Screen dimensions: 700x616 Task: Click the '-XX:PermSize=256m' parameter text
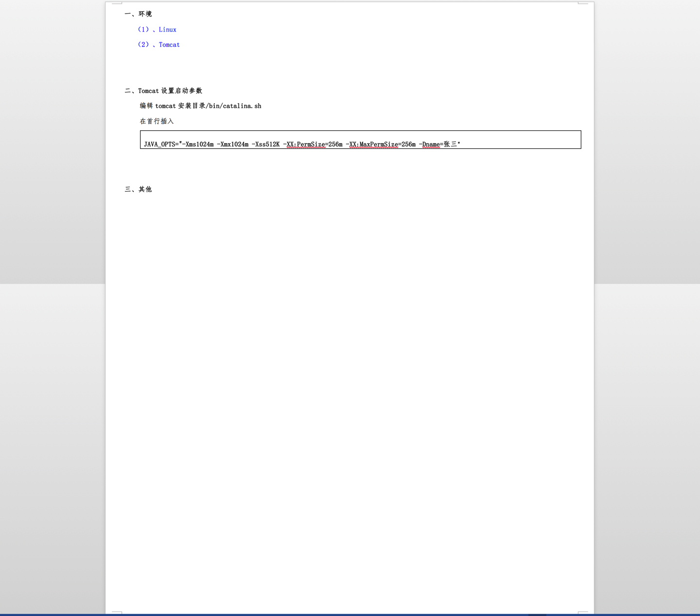point(313,144)
